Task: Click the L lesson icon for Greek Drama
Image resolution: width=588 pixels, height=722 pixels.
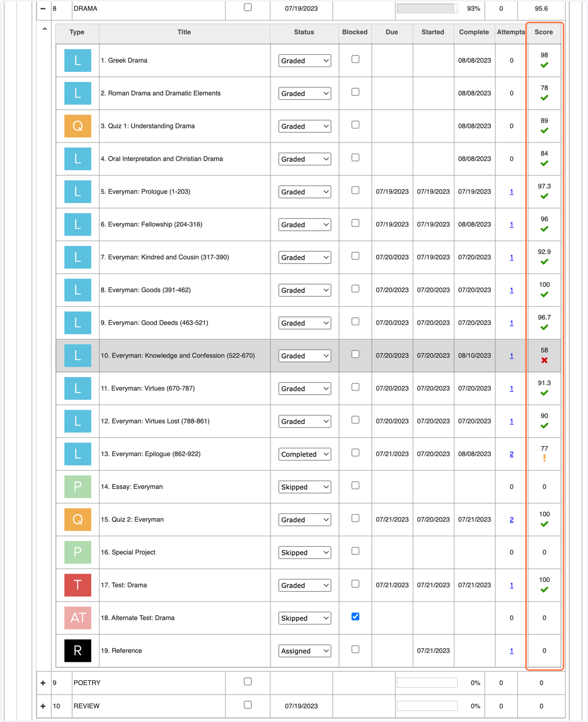Action: coord(77,61)
